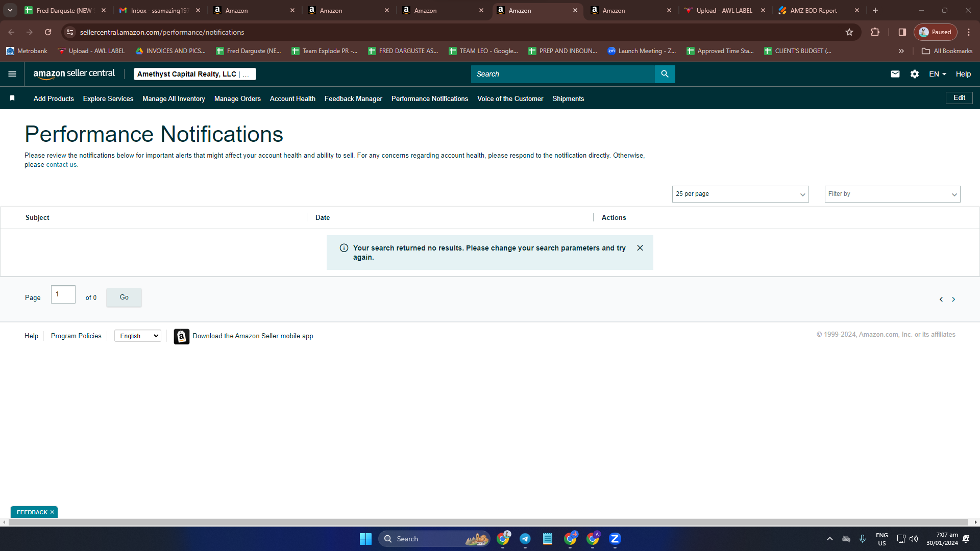The height and width of the screenshot is (551, 980).
Task: Open Zoom from the taskbar
Action: pos(615,539)
